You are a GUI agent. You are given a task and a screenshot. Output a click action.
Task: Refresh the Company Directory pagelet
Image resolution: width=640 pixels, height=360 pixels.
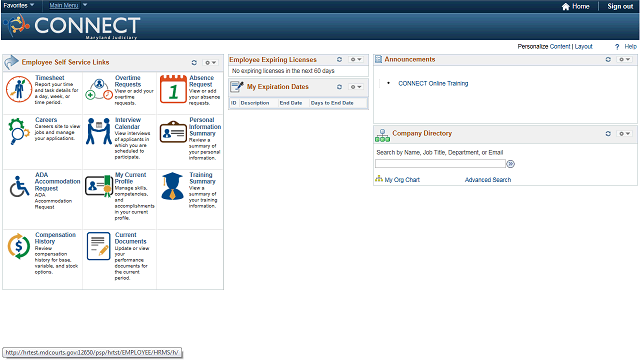pyautogui.click(x=608, y=133)
